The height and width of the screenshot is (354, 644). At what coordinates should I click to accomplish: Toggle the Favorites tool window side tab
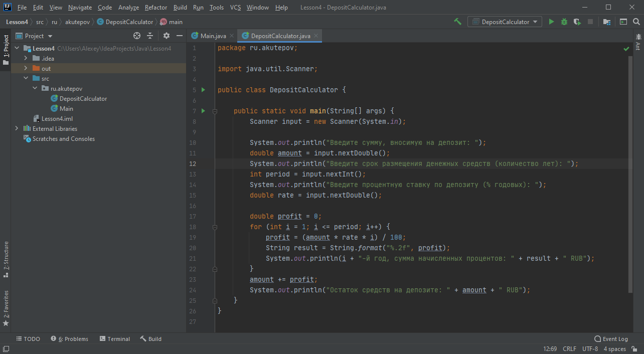(x=6, y=308)
